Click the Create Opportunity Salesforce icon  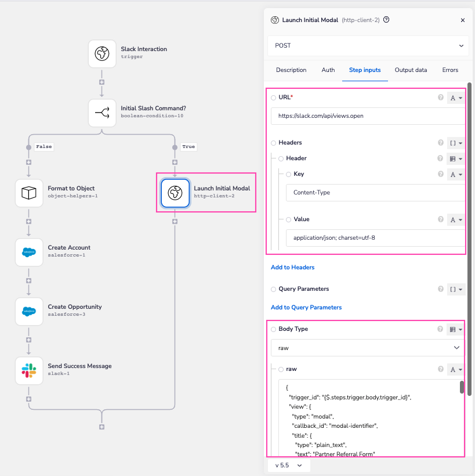[29, 311]
